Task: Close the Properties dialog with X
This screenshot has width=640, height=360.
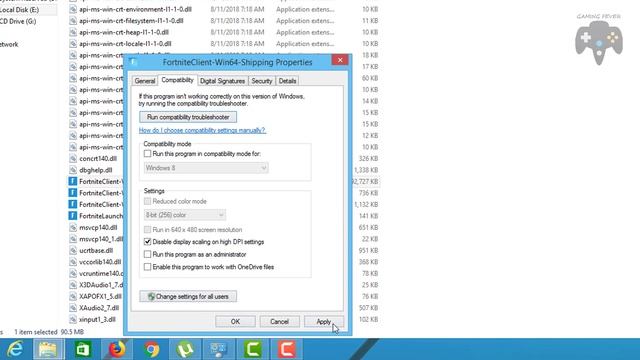Action: pyautogui.click(x=340, y=60)
